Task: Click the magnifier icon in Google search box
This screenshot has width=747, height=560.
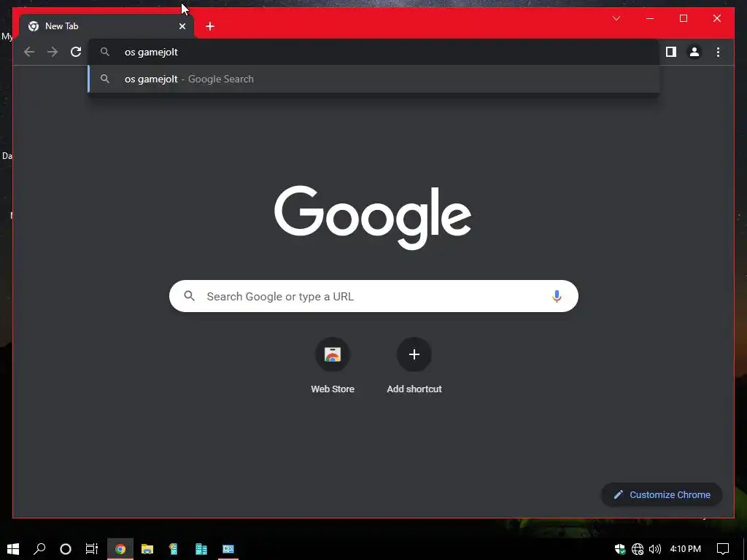Action: [189, 296]
